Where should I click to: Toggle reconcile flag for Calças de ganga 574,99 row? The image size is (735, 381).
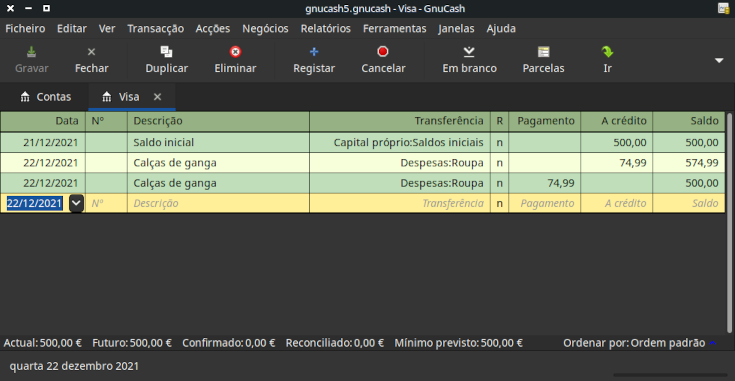pos(500,163)
